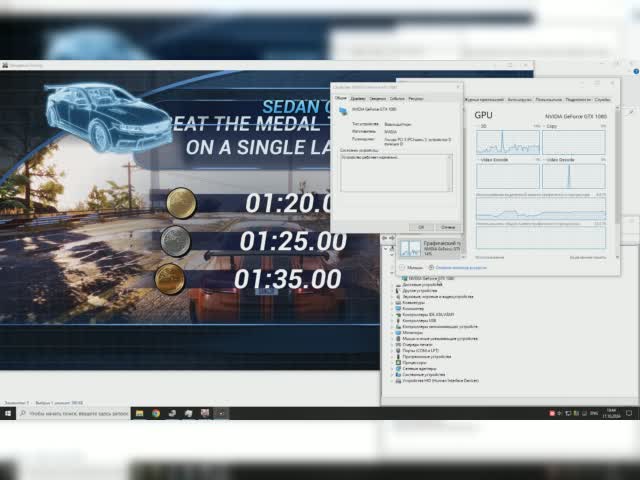640x480 pixels.
Task: Click the Task Manager vertical scrollbar
Action: (x=617, y=182)
